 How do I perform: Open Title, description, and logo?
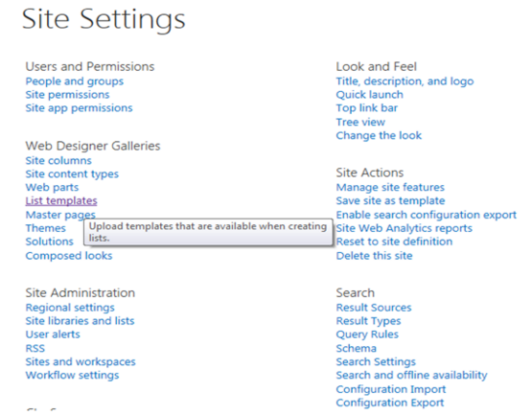tap(405, 81)
